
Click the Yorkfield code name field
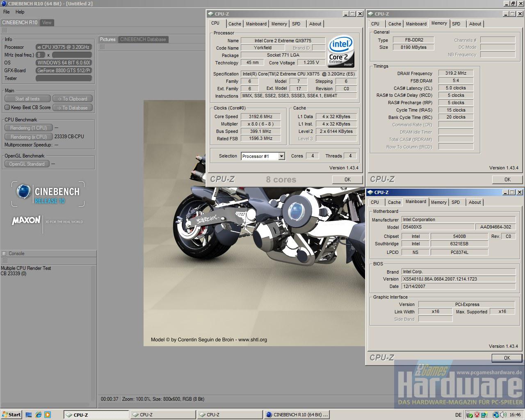tap(262, 48)
